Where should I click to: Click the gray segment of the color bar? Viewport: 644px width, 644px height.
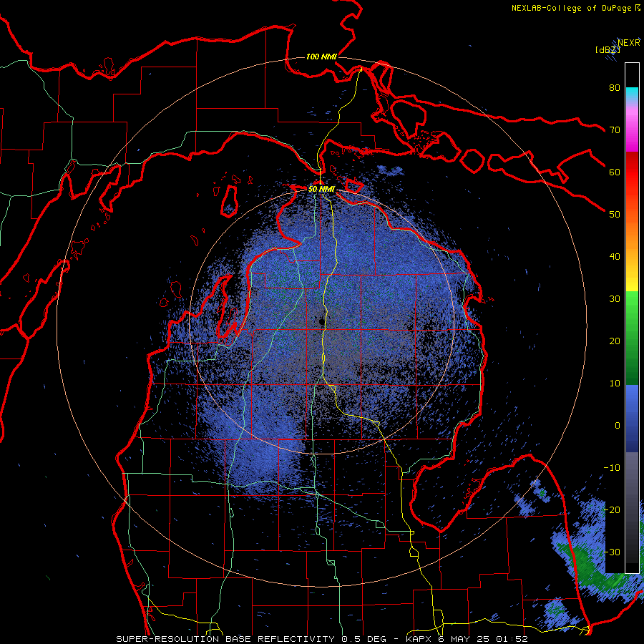coord(632,484)
